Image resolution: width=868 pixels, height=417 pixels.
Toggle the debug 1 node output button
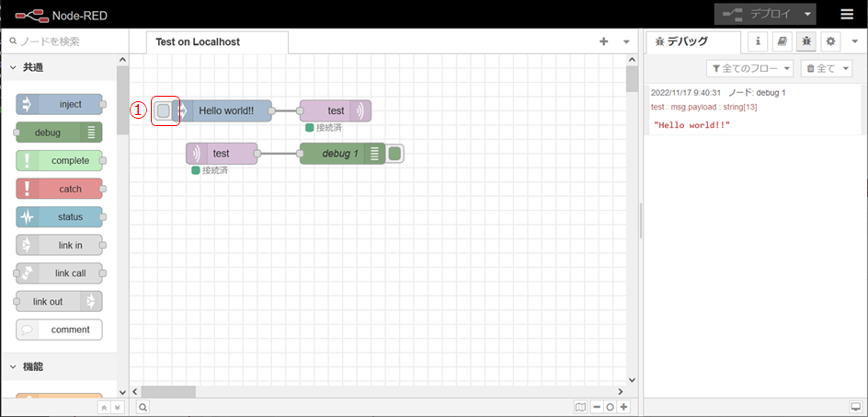click(394, 154)
